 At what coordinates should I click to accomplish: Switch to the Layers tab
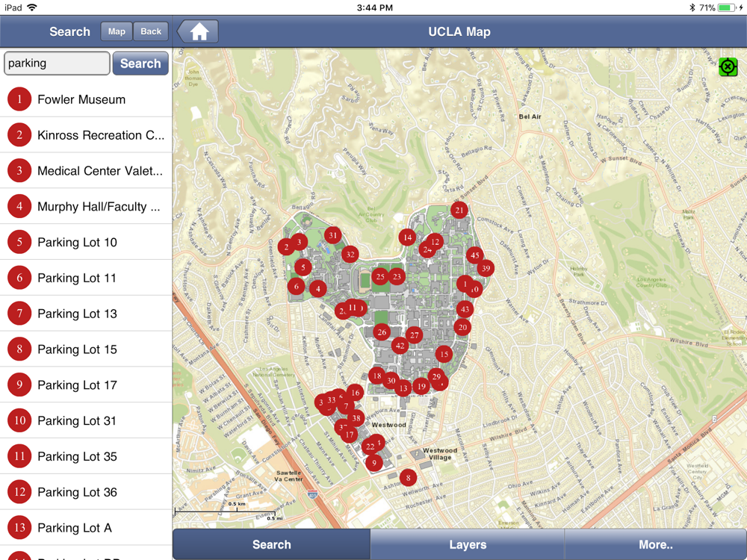click(x=468, y=544)
